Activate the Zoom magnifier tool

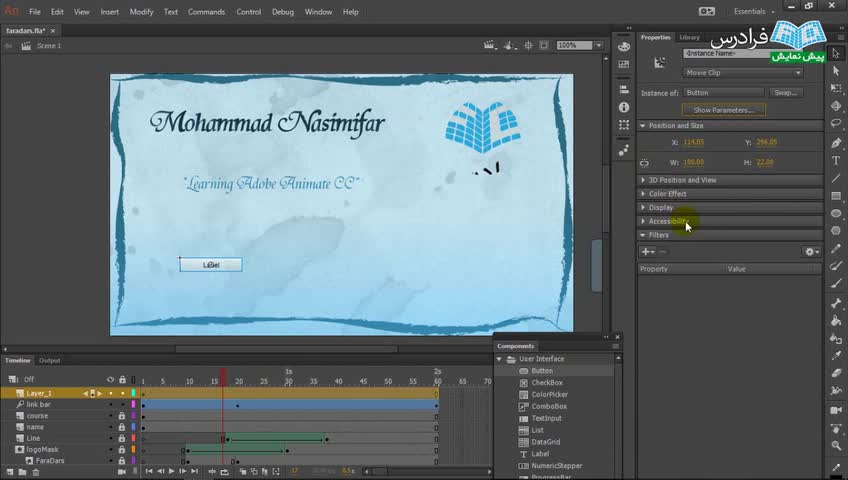(836, 445)
